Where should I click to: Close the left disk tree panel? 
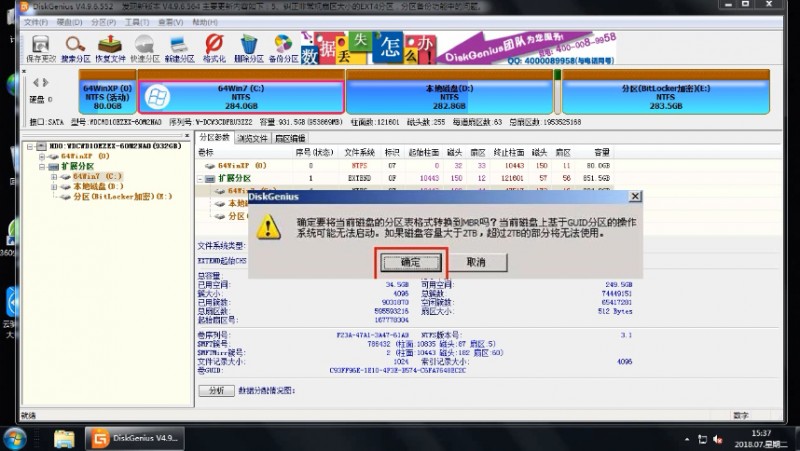(x=187, y=136)
